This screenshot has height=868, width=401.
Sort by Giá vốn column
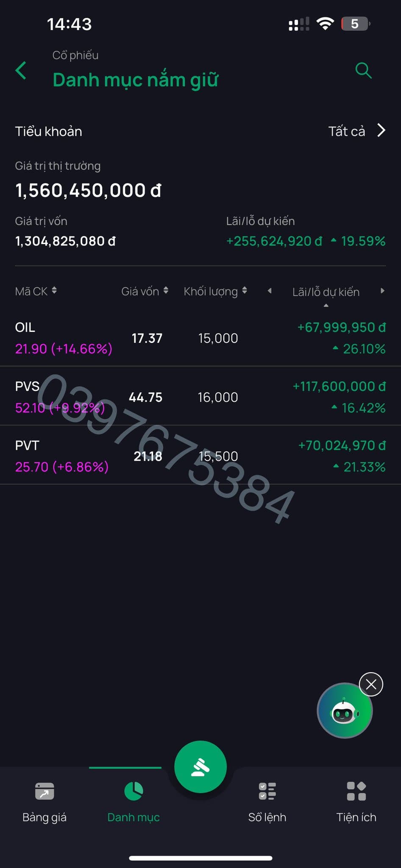(x=145, y=291)
